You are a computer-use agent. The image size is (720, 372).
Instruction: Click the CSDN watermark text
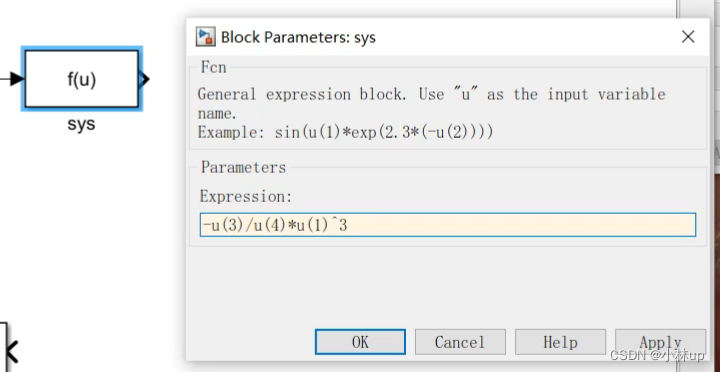[657, 355]
